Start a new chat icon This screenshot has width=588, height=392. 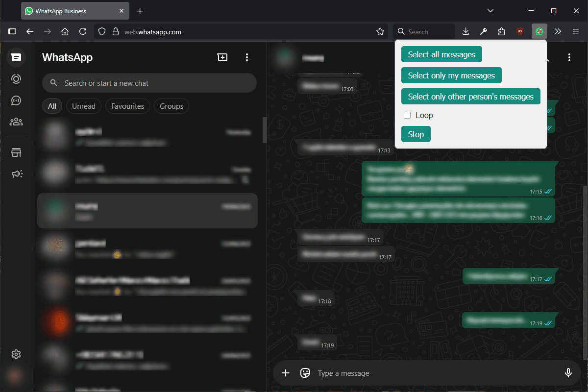coord(222,57)
